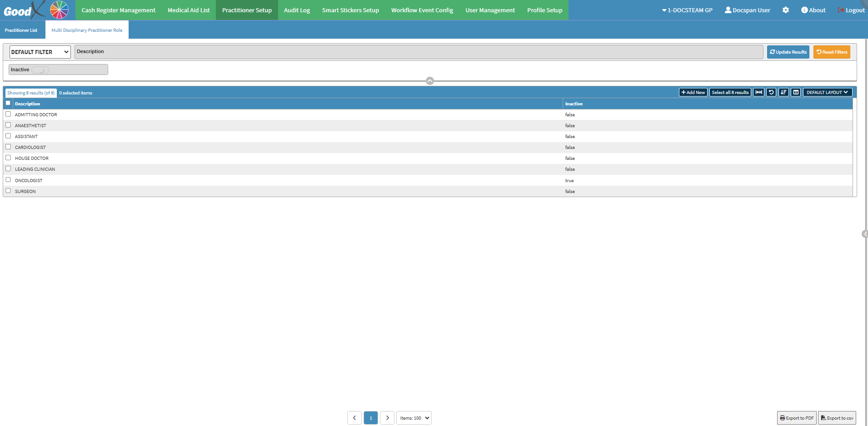Go to previous page arrow
Screen dimensions: 868x426
pyautogui.click(x=354, y=418)
